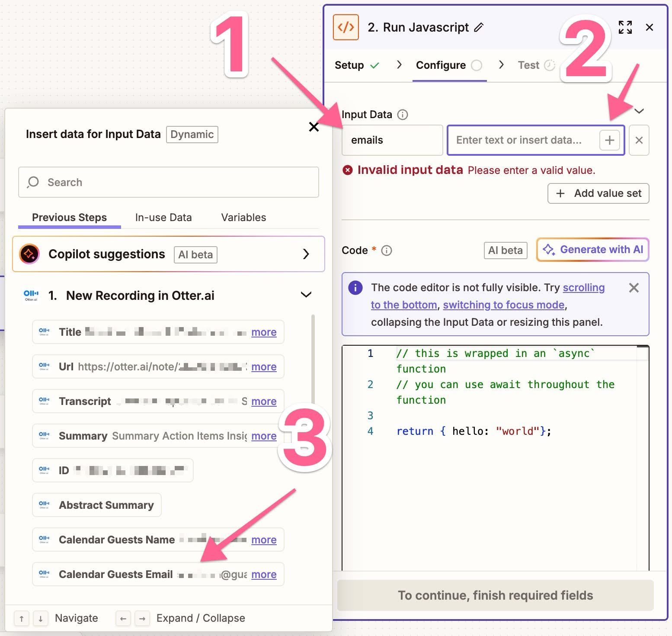
Task: Click the Add value set button
Action: (x=598, y=193)
